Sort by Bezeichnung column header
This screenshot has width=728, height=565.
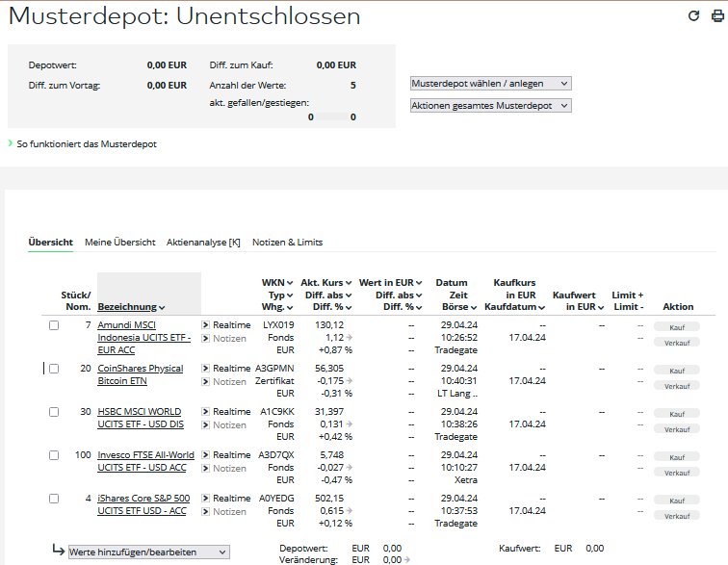pyautogui.click(x=131, y=307)
